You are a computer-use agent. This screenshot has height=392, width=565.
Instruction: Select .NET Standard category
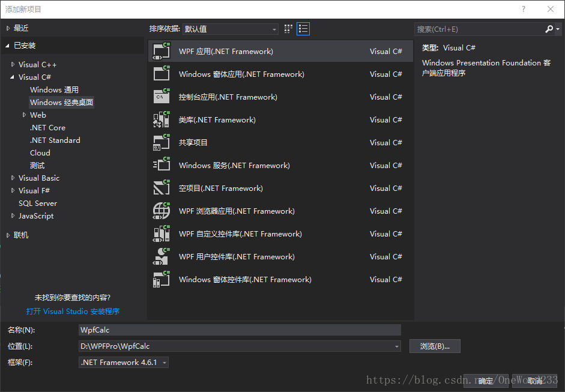(55, 140)
